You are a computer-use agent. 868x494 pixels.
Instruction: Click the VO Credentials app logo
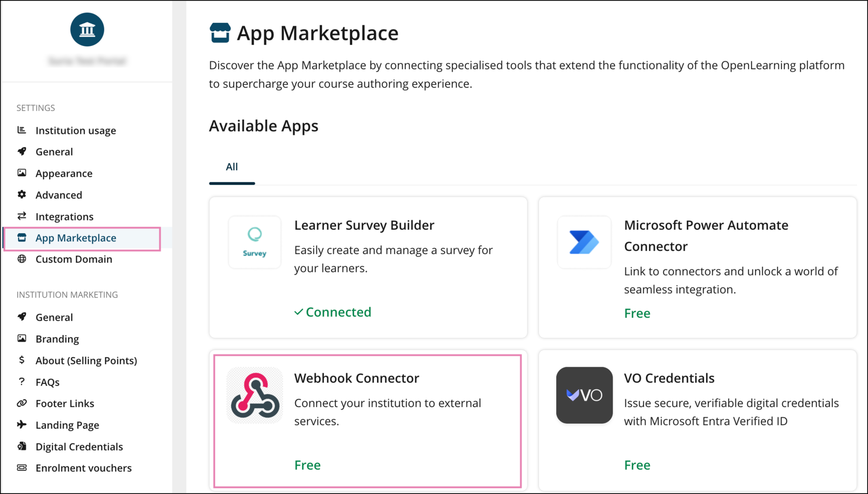[584, 396]
